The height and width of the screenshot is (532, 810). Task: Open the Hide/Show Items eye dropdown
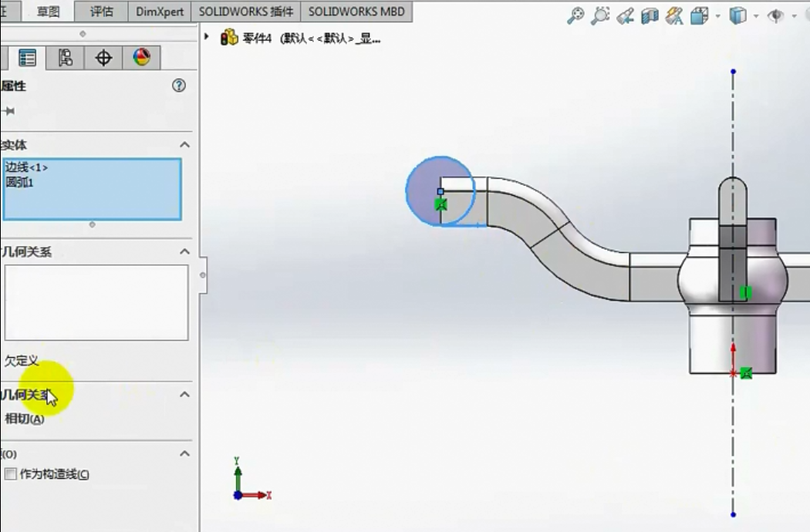(794, 15)
